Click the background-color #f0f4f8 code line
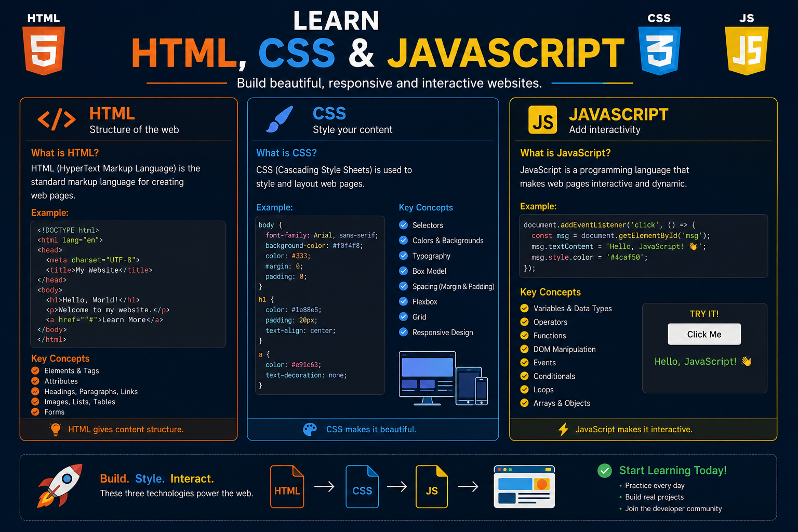798x532 pixels. pyautogui.click(x=314, y=245)
